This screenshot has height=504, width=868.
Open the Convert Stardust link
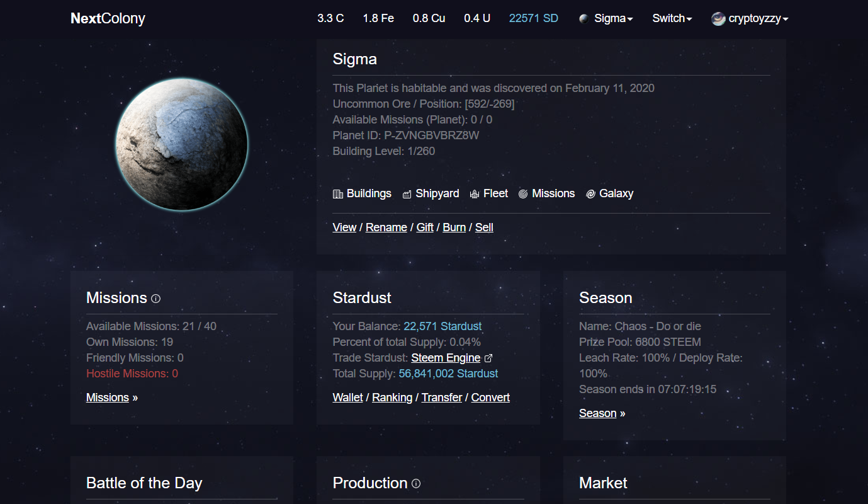tap(490, 398)
